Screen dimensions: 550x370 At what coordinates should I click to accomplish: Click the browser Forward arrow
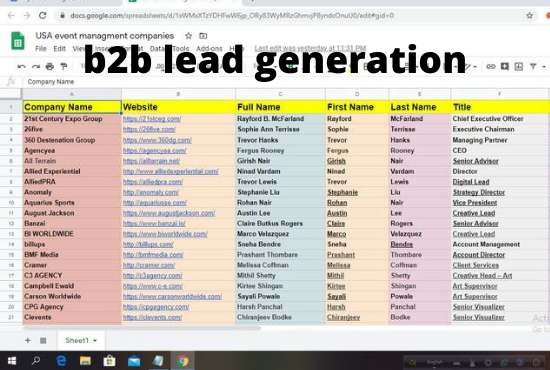pyautogui.click(x=27, y=15)
